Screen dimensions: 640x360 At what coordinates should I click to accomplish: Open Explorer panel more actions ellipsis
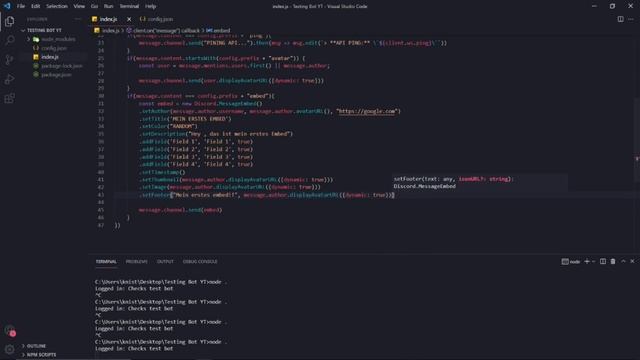pos(78,19)
